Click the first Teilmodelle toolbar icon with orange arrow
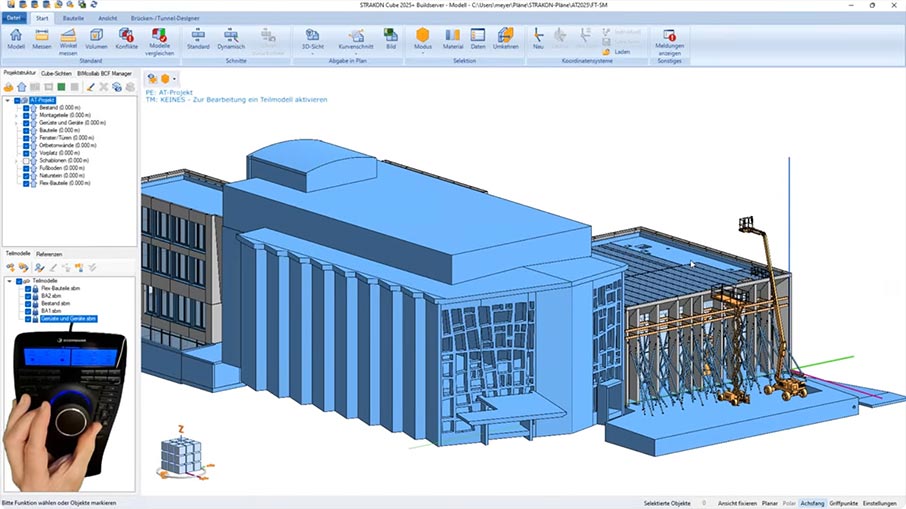 10,267
